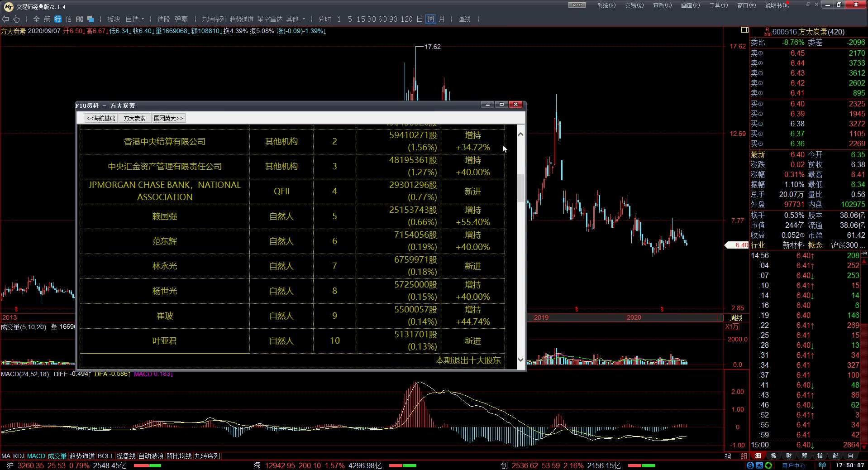
Task: Click the back arrow icon in toolbar
Action: pos(5,19)
